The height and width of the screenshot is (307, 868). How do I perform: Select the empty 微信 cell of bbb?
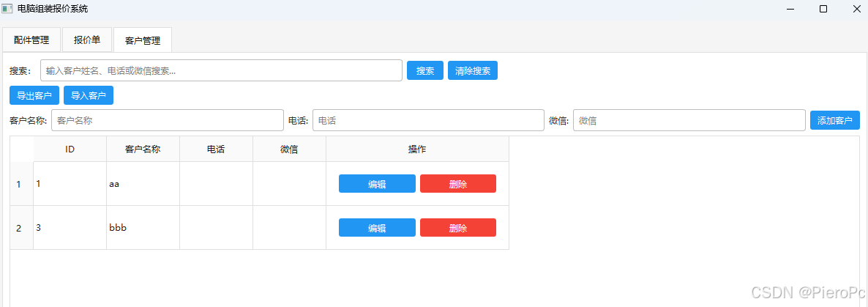[289, 228]
